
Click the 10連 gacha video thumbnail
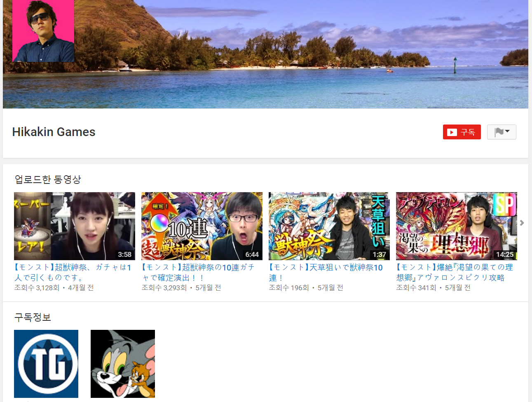pyautogui.click(x=202, y=226)
